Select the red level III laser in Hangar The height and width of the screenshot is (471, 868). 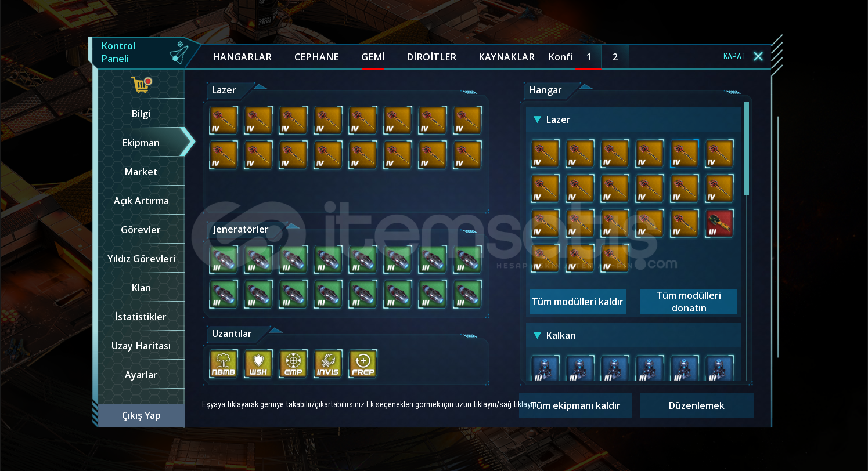tap(719, 223)
